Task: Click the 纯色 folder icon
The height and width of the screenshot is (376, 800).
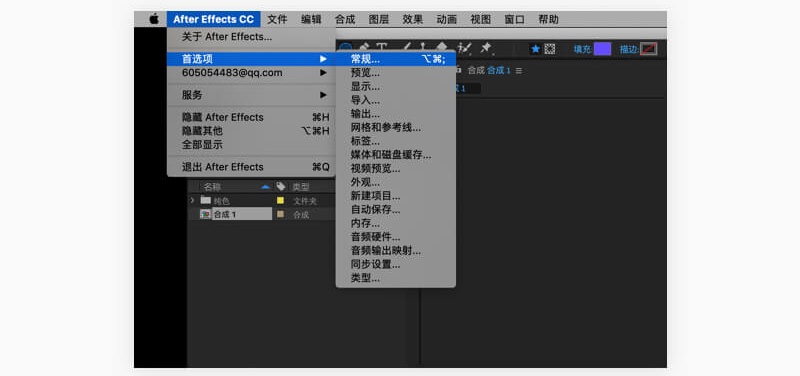Action: pos(206,200)
